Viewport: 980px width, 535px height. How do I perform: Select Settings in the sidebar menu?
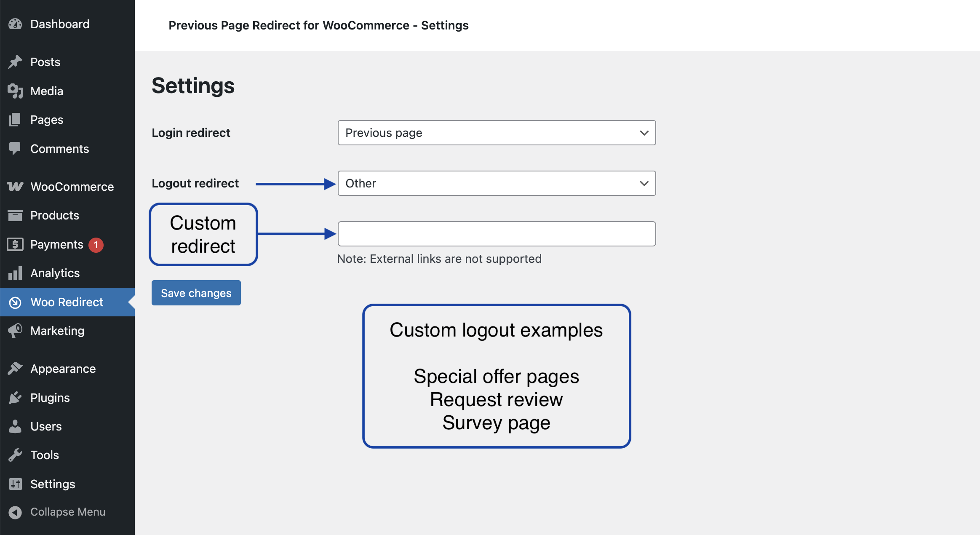(52, 484)
